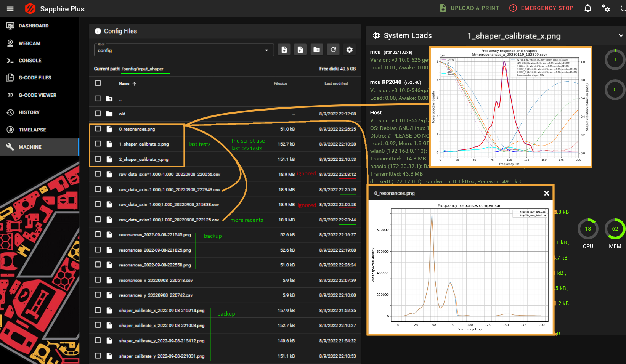The width and height of the screenshot is (626, 364).
Task: Open shaper_calibrate_x_2022-09-08-215214.png file
Action: coord(162,311)
